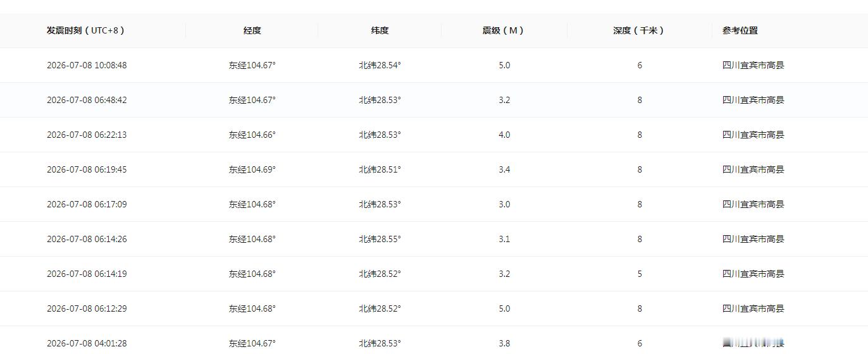Click the latitude 北纬28.55°

click(380, 239)
